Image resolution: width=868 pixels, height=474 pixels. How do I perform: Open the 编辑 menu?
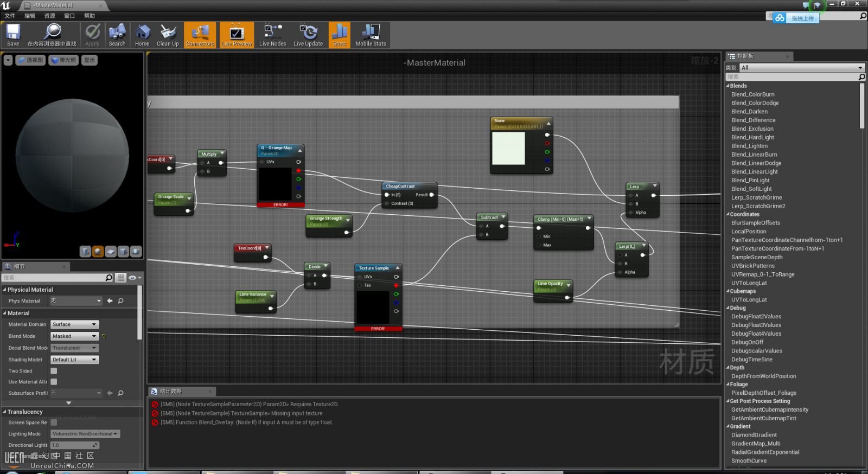[30, 16]
